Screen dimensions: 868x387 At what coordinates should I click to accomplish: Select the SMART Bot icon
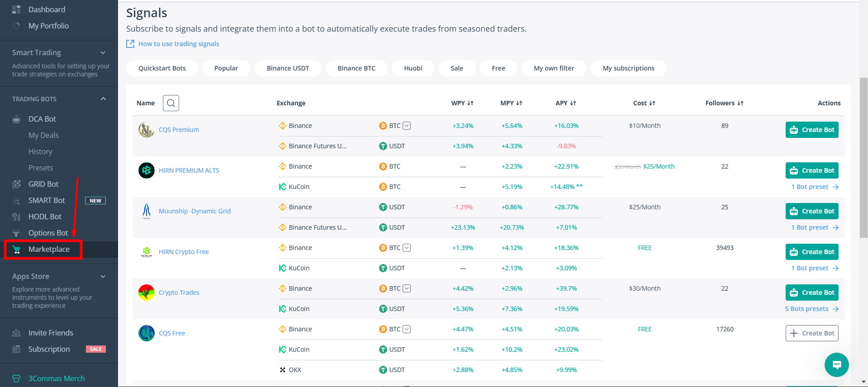click(16, 200)
